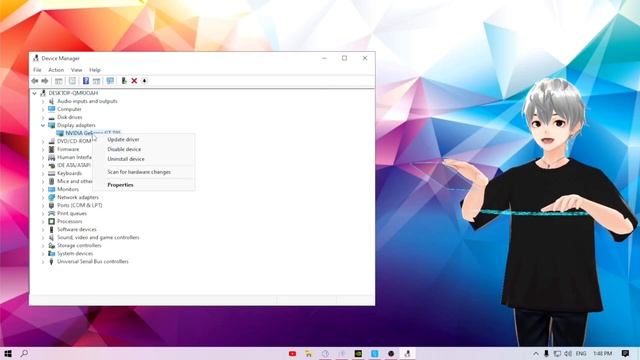
Task: Click the Sound, video and game controllers icon
Action: click(51, 238)
